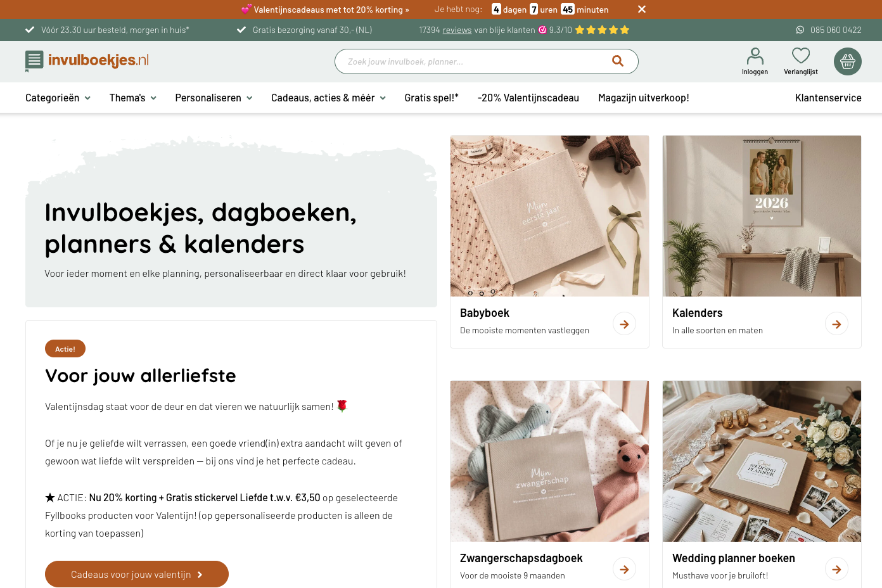Click the Zwangerschapsdagboek arrow icon
882x588 pixels.
pos(624,569)
